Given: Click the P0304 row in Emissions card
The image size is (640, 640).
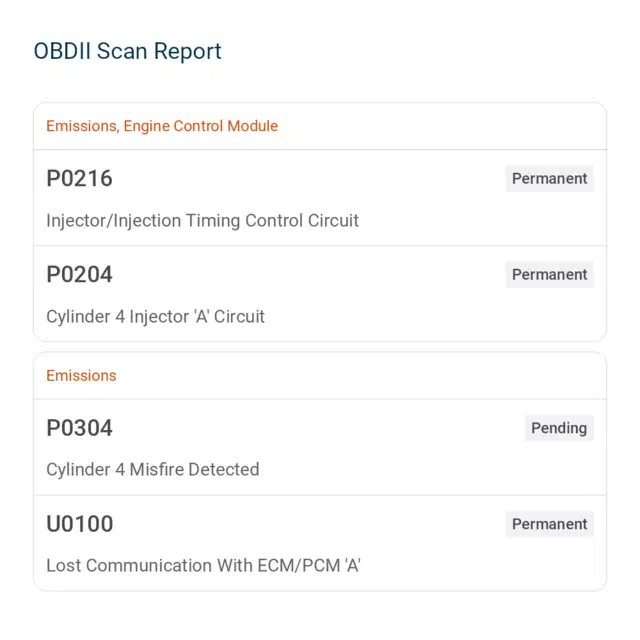Looking at the screenshot, I should click(320, 447).
